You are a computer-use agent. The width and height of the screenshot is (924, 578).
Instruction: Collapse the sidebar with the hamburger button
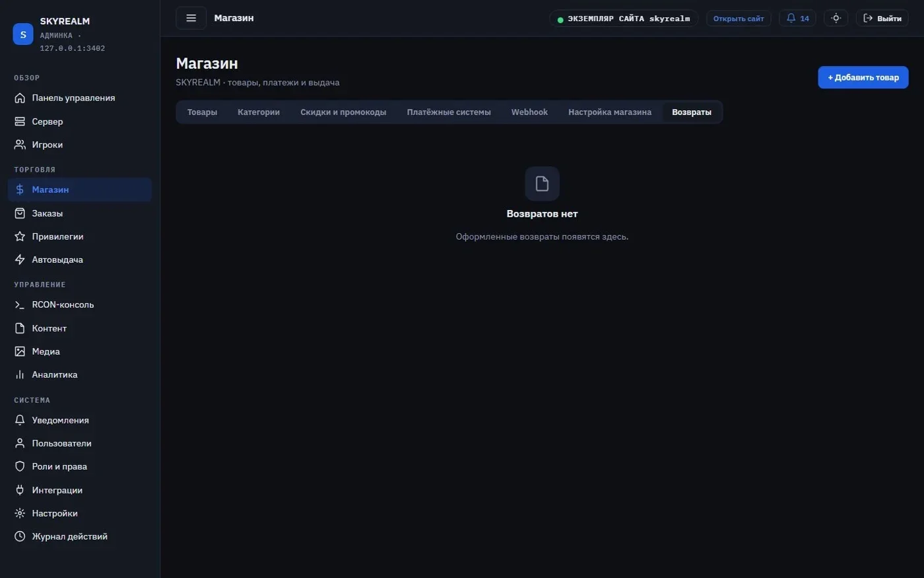[x=191, y=18]
